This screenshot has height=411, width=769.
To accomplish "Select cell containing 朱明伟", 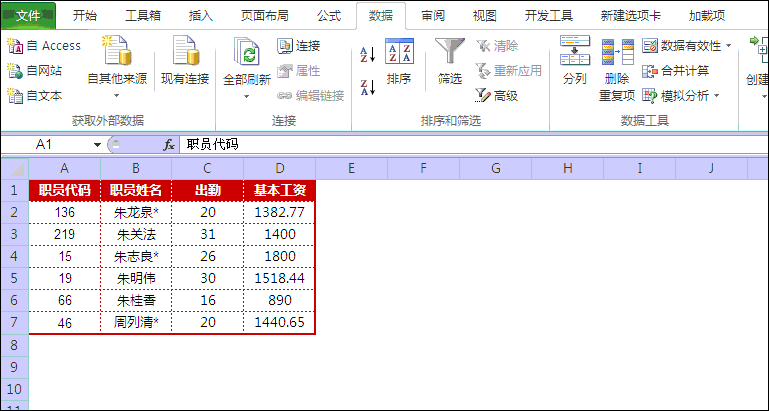I will (136, 278).
